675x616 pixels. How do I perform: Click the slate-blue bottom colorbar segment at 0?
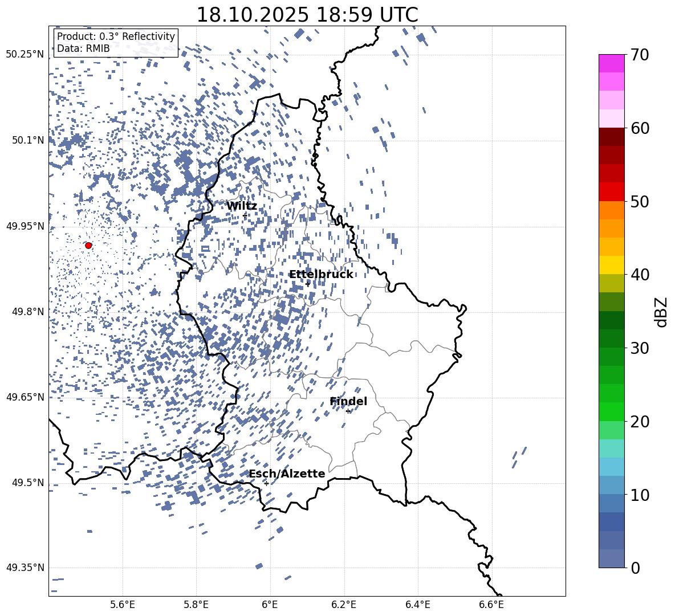[x=612, y=558]
